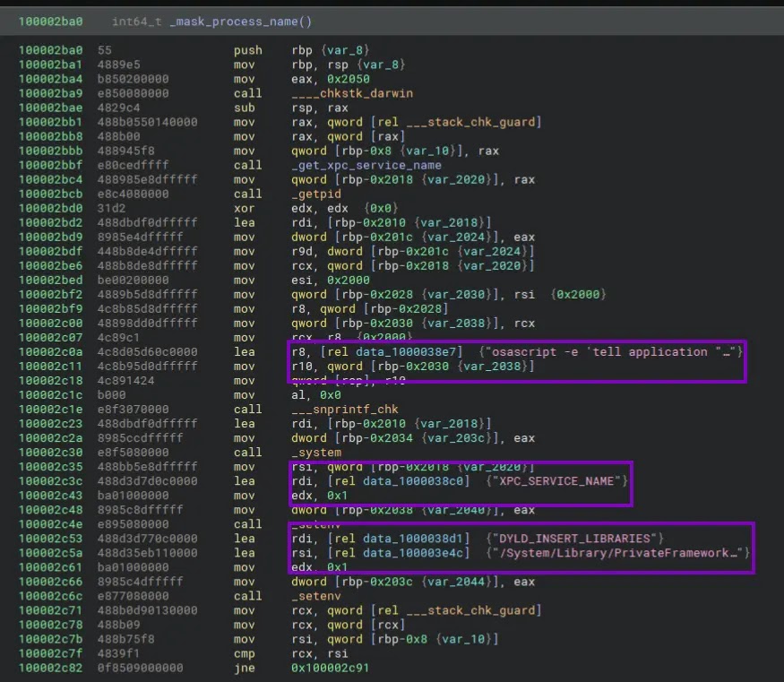Click var_2020 on line 100002bc4

[x=459, y=179]
